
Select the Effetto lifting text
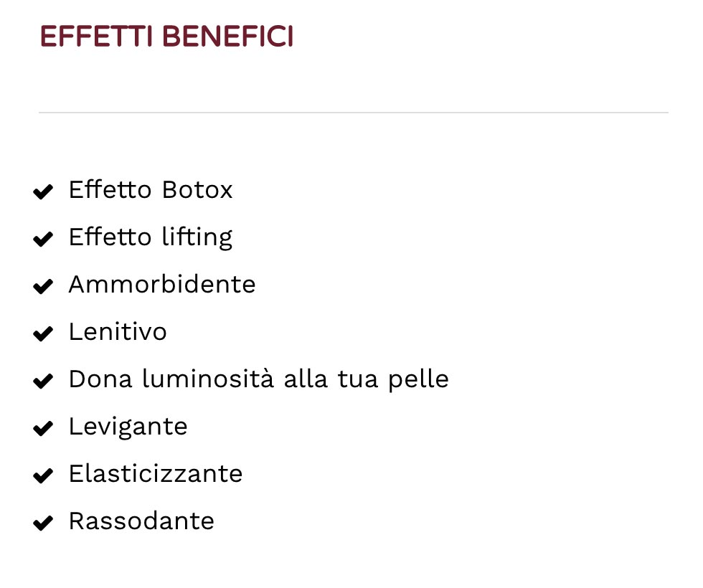point(151,237)
